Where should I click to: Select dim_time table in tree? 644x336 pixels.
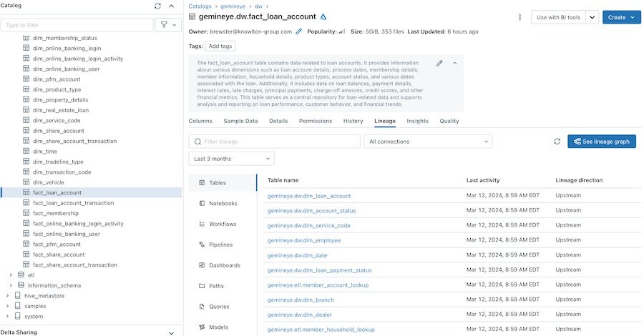[45, 152]
